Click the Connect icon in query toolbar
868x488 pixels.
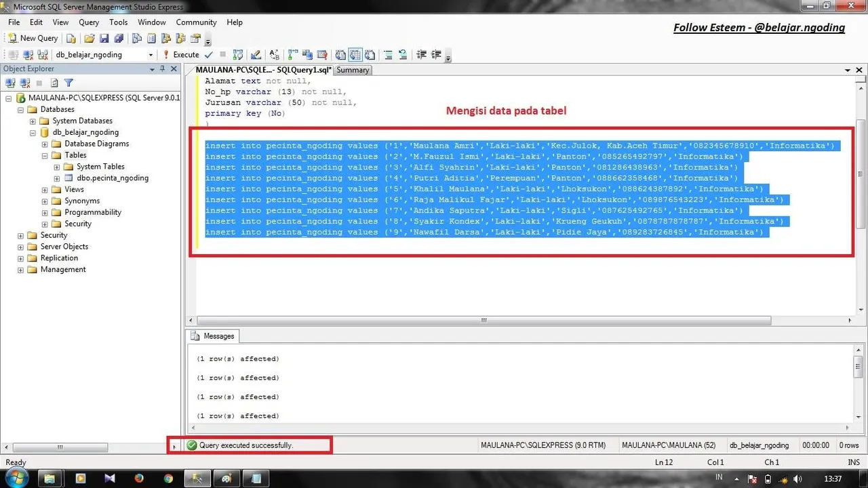[x=12, y=55]
